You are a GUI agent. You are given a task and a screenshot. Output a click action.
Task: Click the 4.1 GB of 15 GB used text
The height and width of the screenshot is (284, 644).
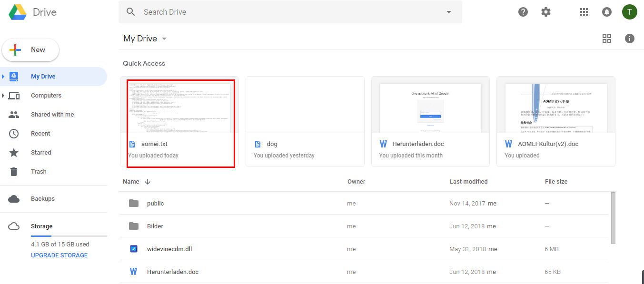(60, 244)
